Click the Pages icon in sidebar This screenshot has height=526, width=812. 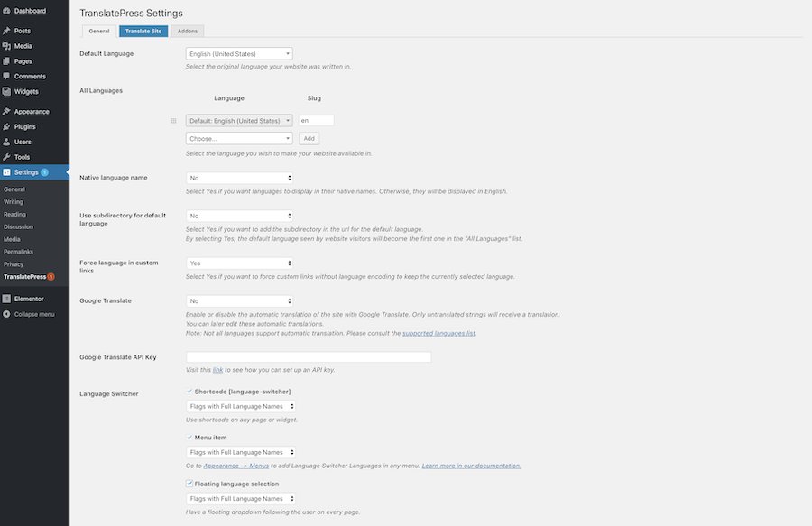(6, 61)
